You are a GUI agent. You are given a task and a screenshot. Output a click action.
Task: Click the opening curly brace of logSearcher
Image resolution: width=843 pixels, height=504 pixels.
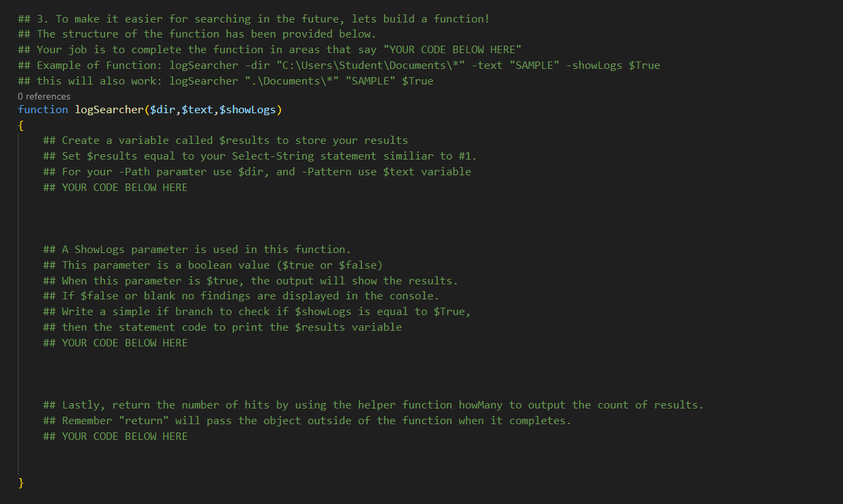[21, 125]
